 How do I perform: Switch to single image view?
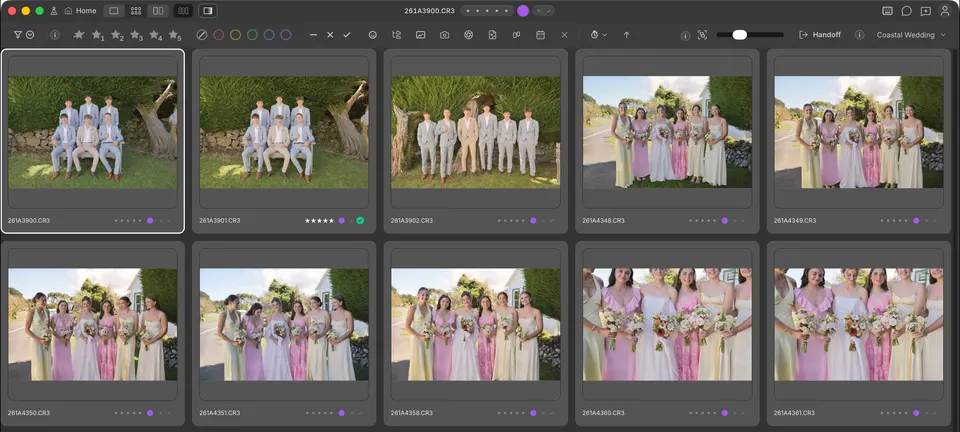pyautogui.click(x=114, y=10)
